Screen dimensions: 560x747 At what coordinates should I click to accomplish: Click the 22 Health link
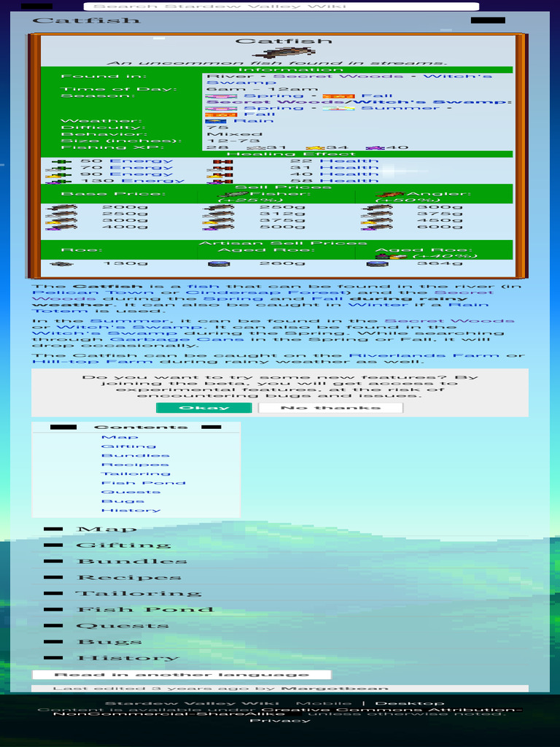[x=349, y=161]
